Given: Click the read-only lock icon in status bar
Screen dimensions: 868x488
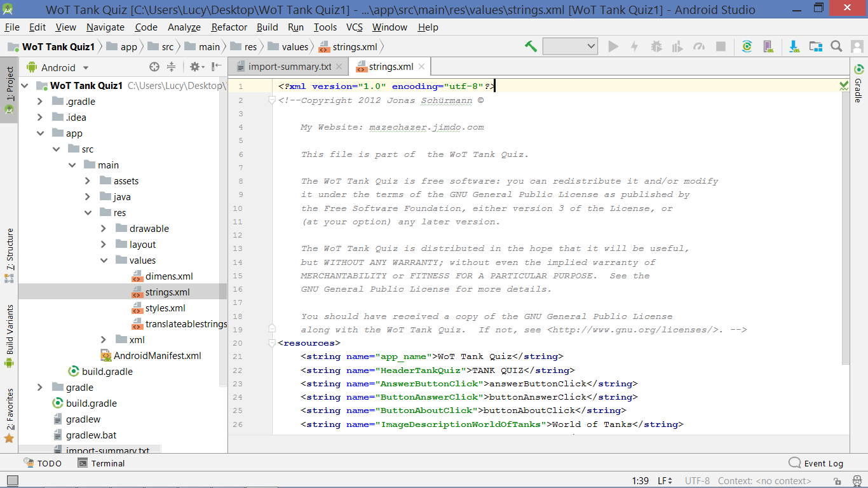Looking at the screenshot, I should [838, 481].
